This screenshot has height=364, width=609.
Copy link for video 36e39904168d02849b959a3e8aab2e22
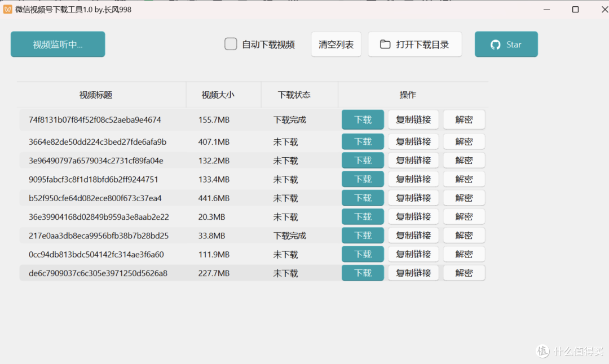point(413,216)
